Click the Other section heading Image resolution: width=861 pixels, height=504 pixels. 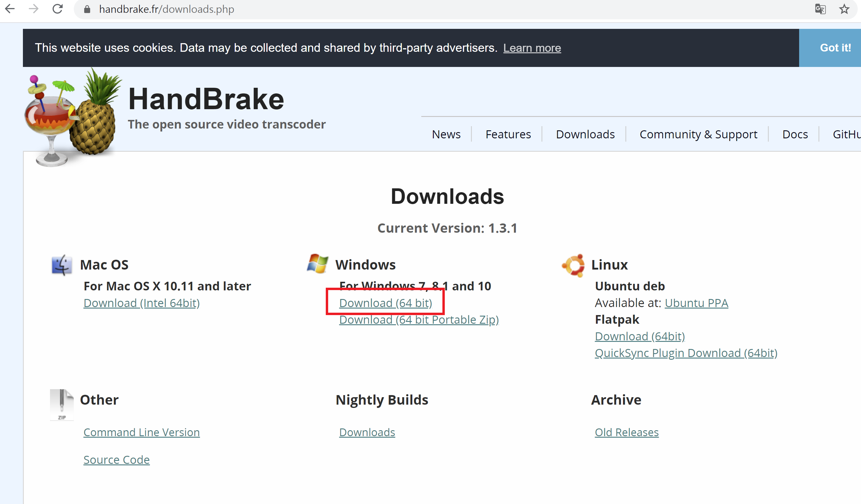coord(99,400)
